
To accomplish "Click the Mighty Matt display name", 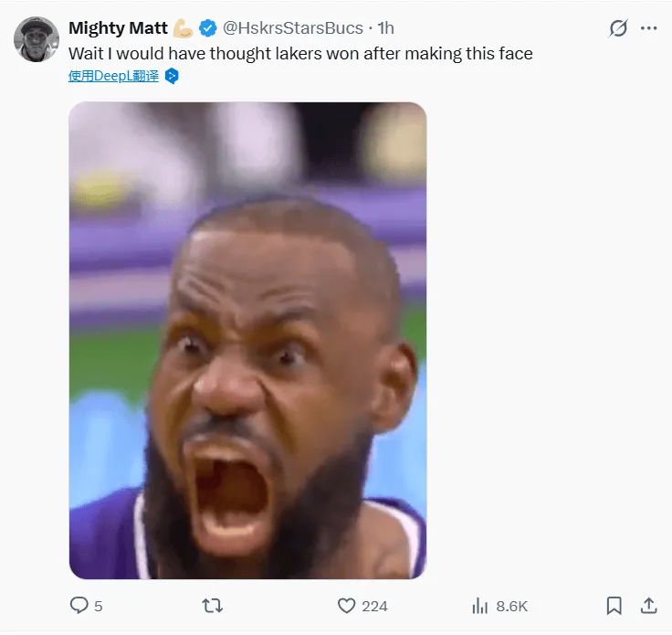I will point(118,28).
